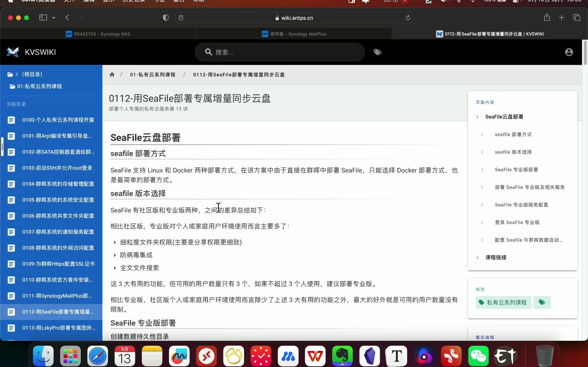588x367 pixels.
Task: Click the small tags icon next to 私有云系列课程
Action: coord(542,302)
